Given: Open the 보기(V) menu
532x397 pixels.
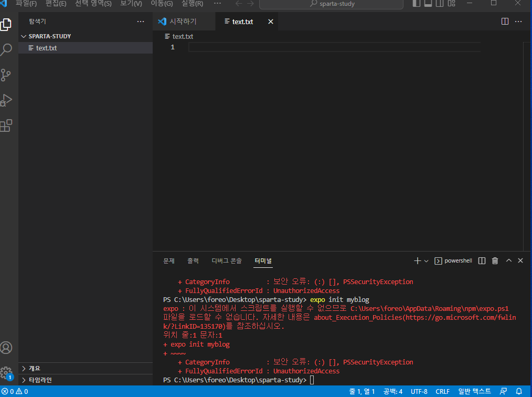Looking at the screenshot, I should coord(131,4).
